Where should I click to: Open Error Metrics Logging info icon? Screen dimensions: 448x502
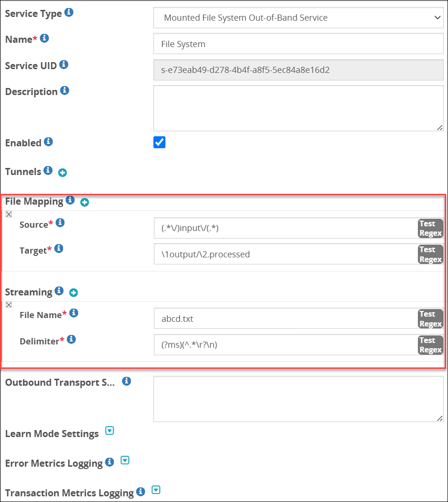click(x=110, y=462)
